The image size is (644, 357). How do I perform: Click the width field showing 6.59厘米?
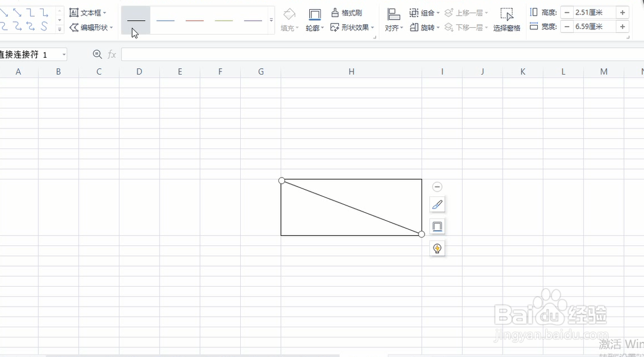tap(595, 27)
